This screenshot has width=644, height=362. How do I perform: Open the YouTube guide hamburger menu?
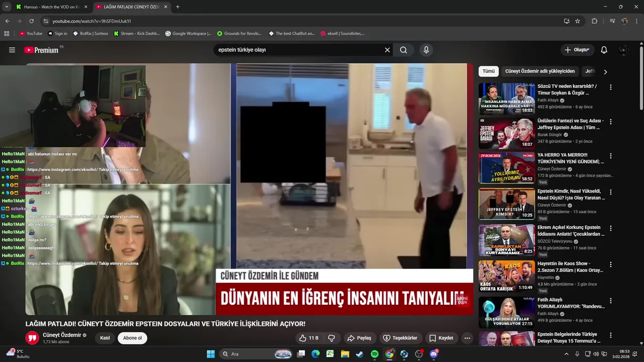[x=12, y=50]
